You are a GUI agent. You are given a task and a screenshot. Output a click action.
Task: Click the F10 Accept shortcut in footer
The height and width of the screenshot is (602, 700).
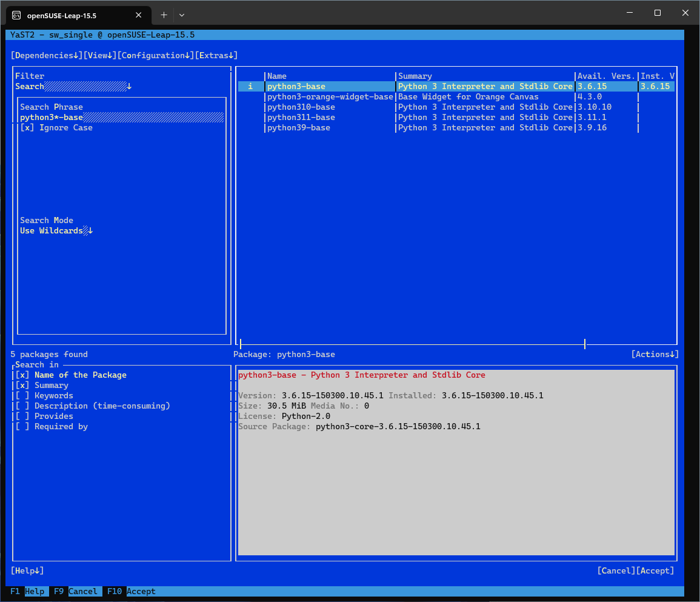[x=132, y=591]
